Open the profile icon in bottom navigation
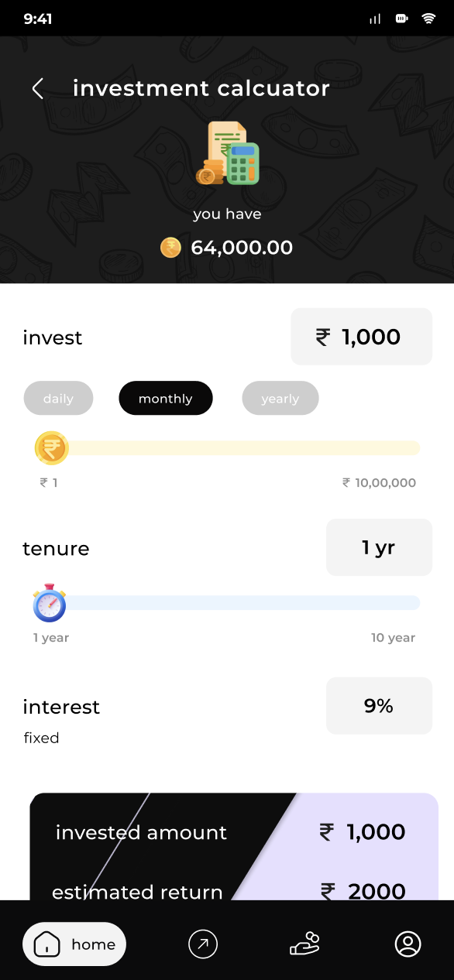Image resolution: width=454 pixels, height=980 pixels. 408,944
